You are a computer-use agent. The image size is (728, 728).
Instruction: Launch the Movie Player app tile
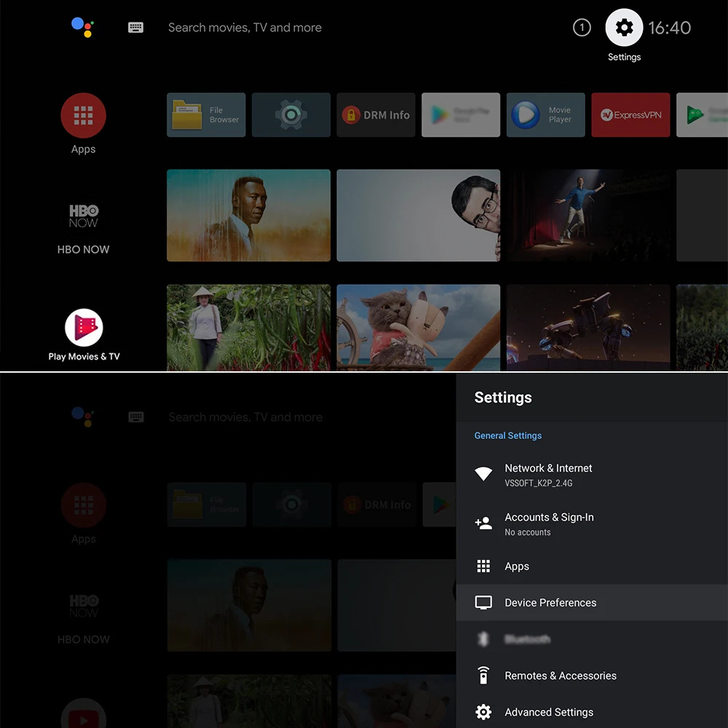(545, 115)
